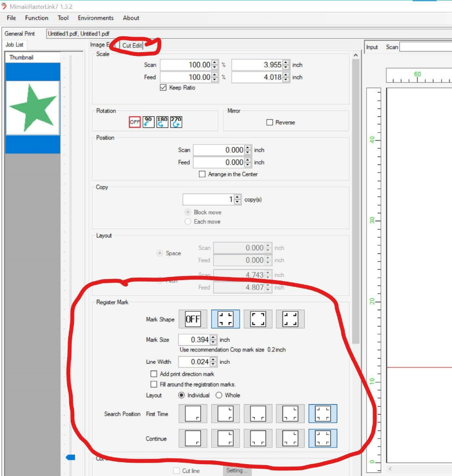452x476 pixels.
Task: Open the File menu
Action: tap(11, 18)
